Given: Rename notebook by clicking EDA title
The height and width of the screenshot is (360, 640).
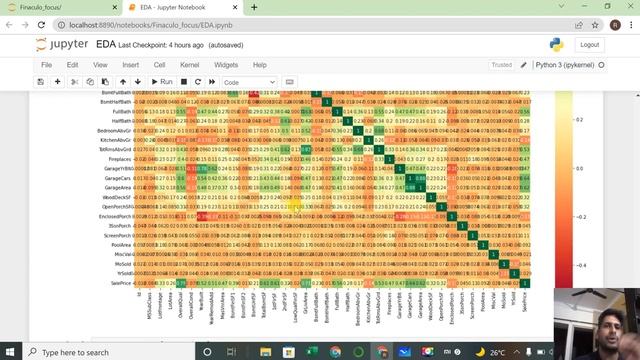Looking at the screenshot, I should [x=106, y=44].
